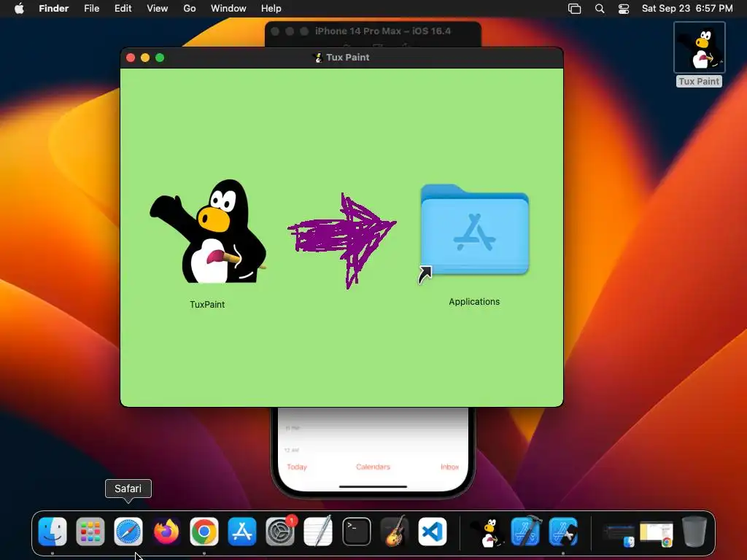Open the Trash in the dock
Viewport: 747px width, 560px height.
click(x=694, y=532)
